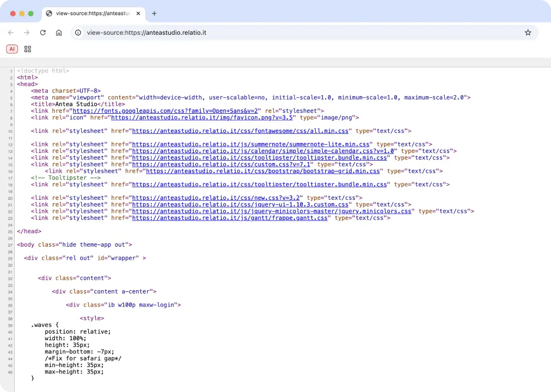This screenshot has height=392, width=551.
Task: Click the <!doctype html> line
Action: click(x=43, y=71)
